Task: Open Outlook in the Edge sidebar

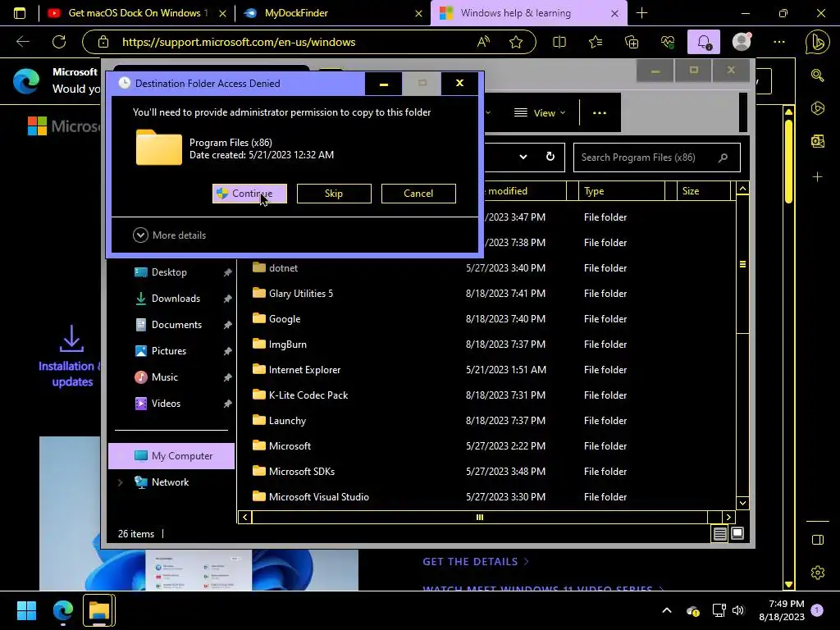Action: [x=818, y=141]
